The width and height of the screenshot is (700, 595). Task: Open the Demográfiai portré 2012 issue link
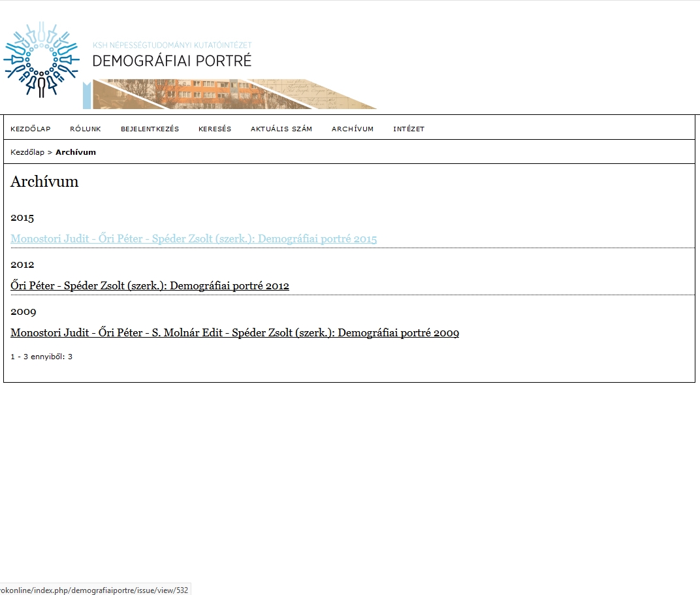[150, 285]
